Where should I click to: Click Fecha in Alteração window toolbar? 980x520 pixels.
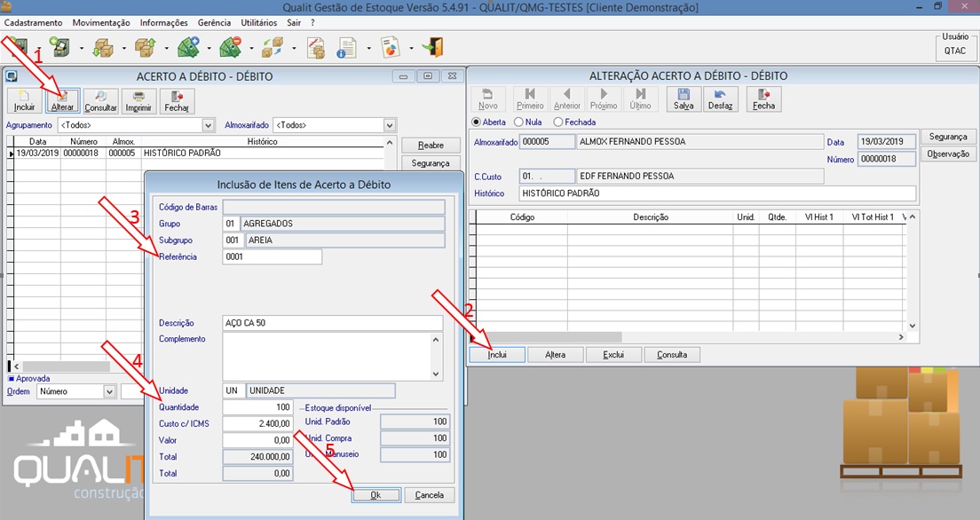763,98
